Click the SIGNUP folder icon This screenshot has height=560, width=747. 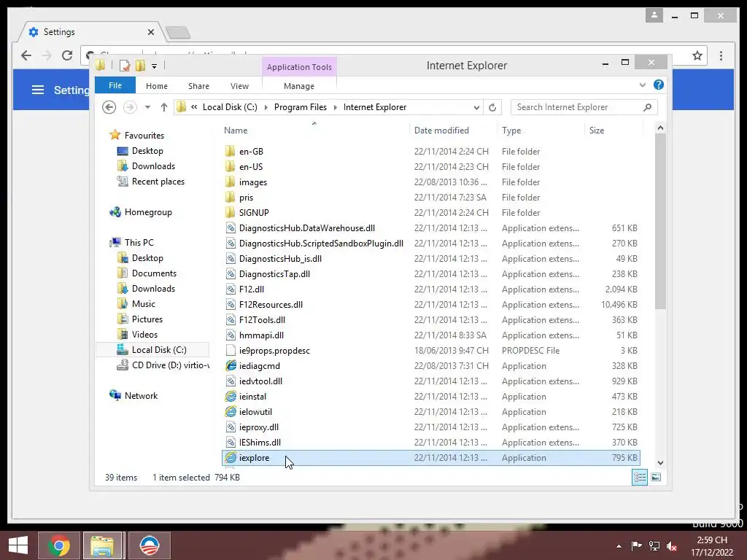(230, 212)
